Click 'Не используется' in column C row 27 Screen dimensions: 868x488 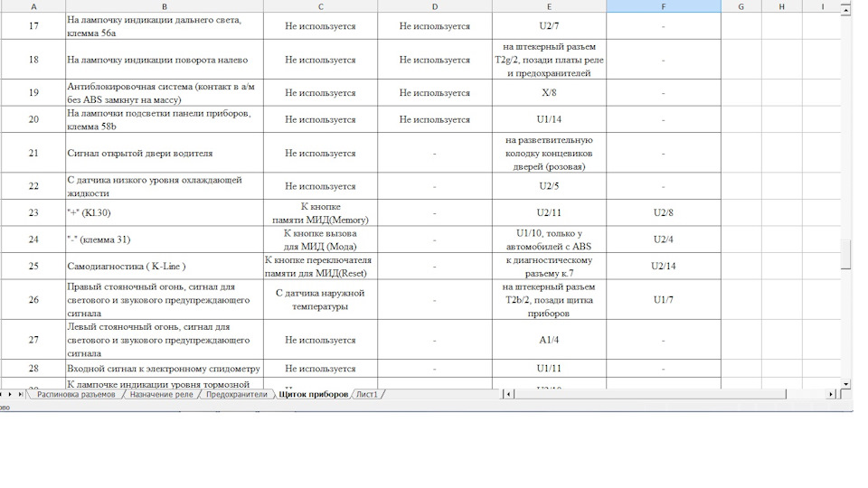tap(320, 340)
